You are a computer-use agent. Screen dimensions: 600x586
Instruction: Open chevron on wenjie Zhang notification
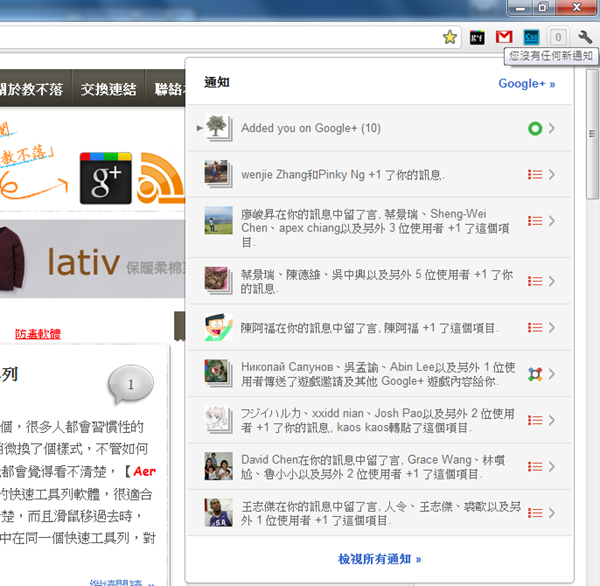tap(552, 175)
